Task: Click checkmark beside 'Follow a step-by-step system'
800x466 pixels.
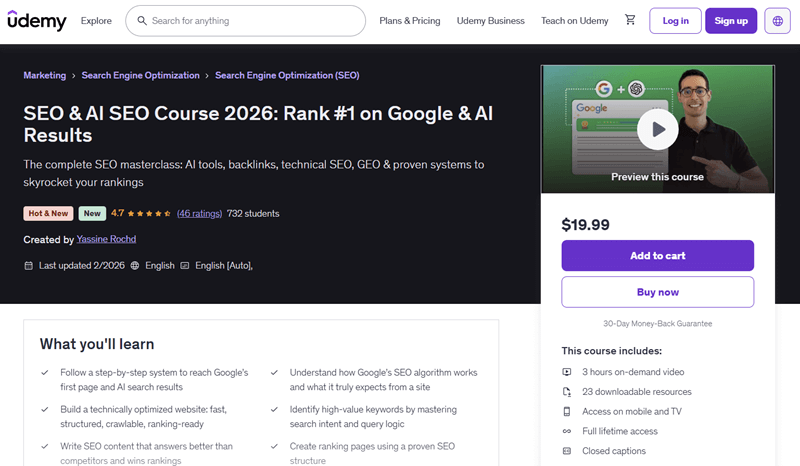Action: pos(45,373)
